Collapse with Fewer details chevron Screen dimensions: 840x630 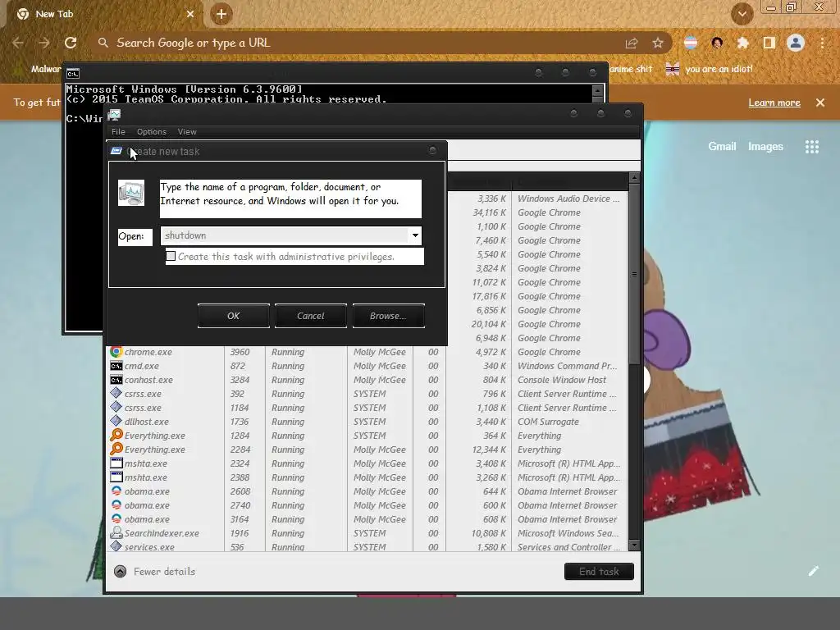(120, 572)
